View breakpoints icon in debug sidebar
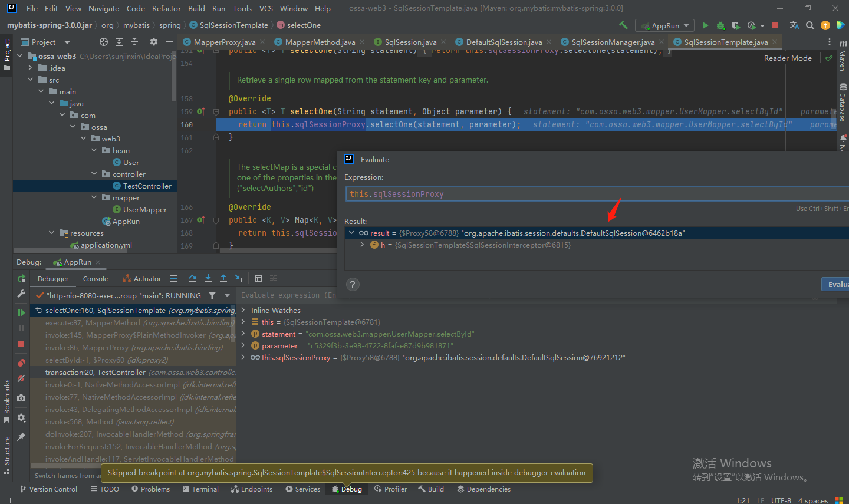The height and width of the screenshot is (504, 849). [21, 363]
